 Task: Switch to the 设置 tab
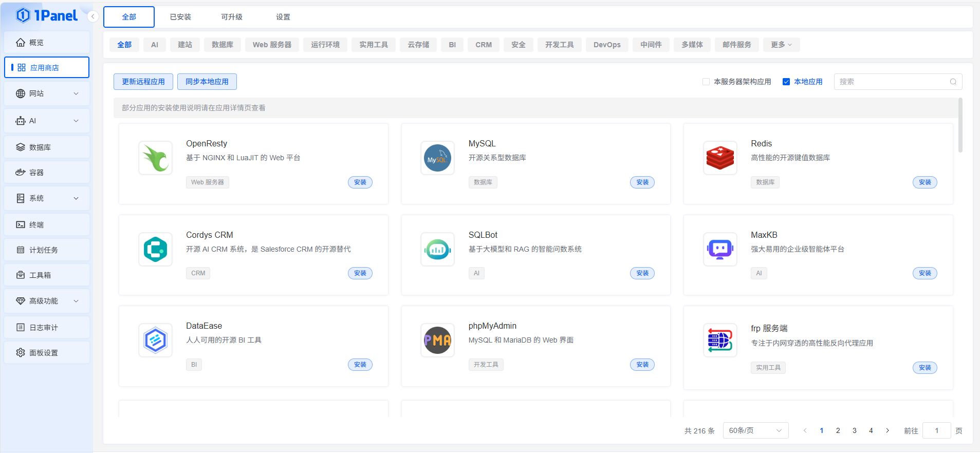tap(283, 17)
